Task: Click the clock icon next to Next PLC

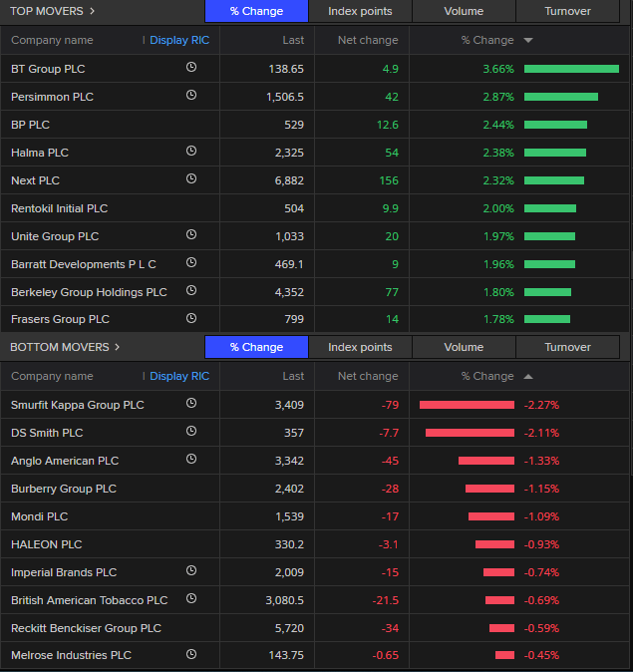Action: pos(191,178)
